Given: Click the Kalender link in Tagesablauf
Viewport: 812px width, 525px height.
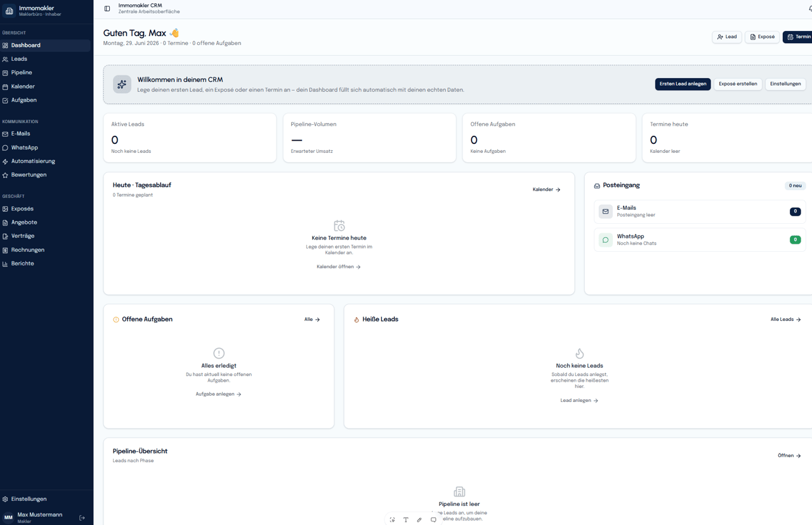Looking at the screenshot, I should click(x=547, y=190).
